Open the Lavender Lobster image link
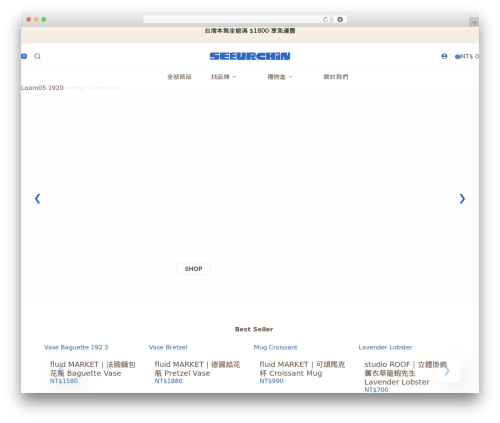Viewport: 500px width, 423px height. [x=385, y=347]
